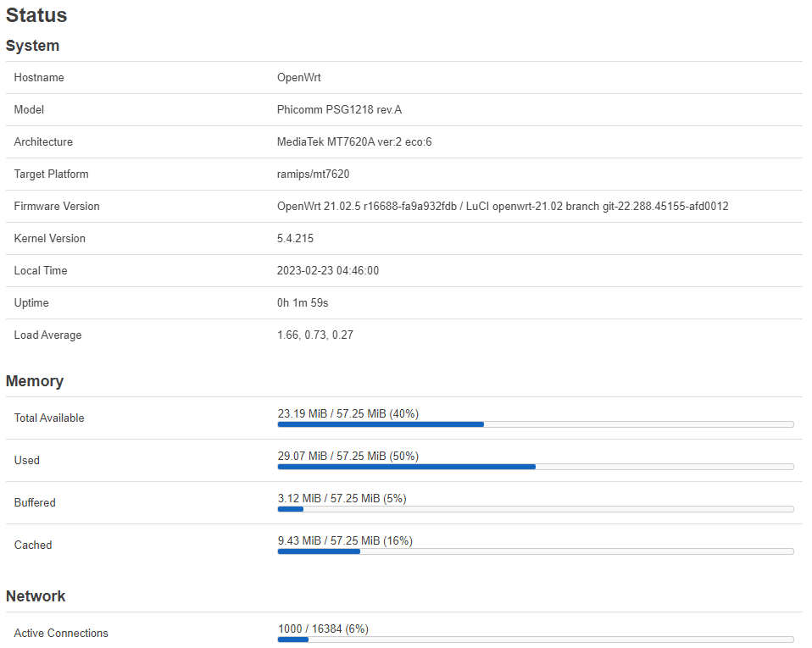Click the kernel version 5.4.215 value
Viewport: 812px width, 648px height.
click(295, 239)
